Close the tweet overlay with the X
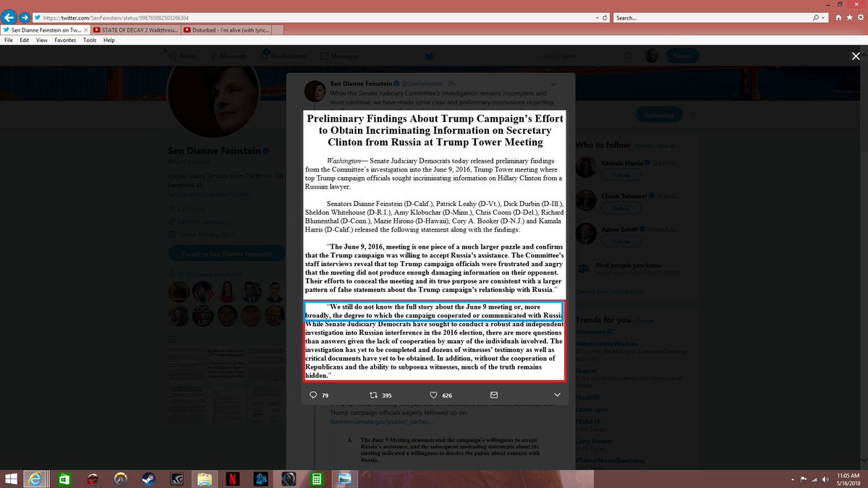868x488 pixels. [x=856, y=56]
